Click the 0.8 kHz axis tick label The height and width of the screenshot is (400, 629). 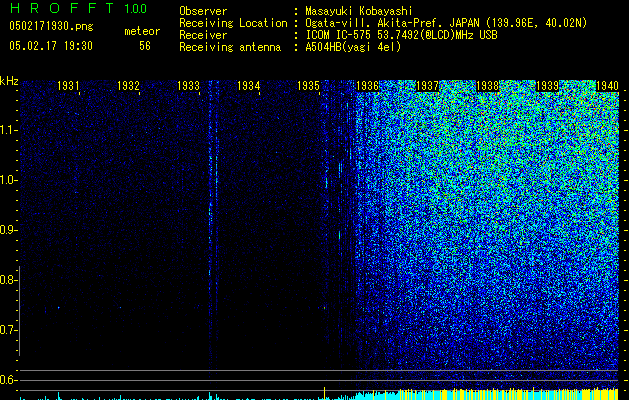pos(7,280)
